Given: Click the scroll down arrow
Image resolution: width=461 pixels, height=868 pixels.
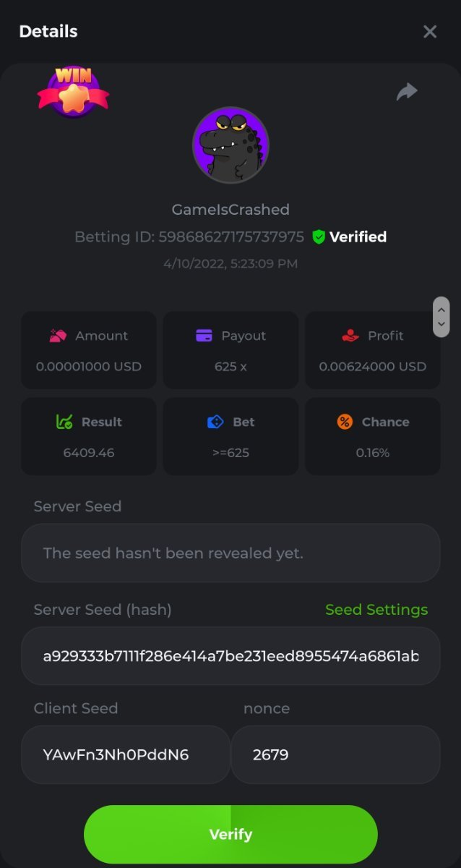Looking at the screenshot, I should (441, 325).
